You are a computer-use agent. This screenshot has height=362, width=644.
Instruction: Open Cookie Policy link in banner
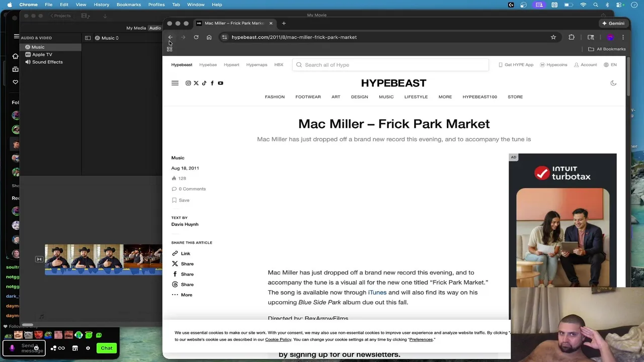278,340
